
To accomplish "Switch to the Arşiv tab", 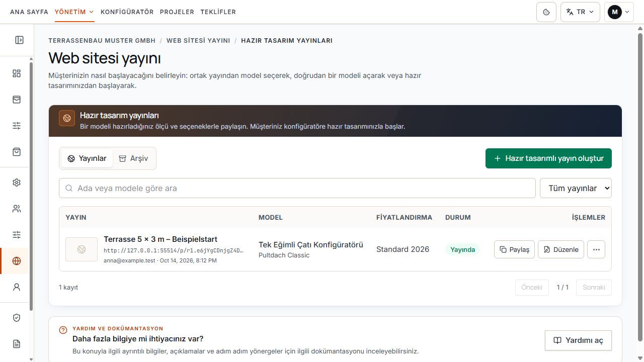I will [x=133, y=158].
